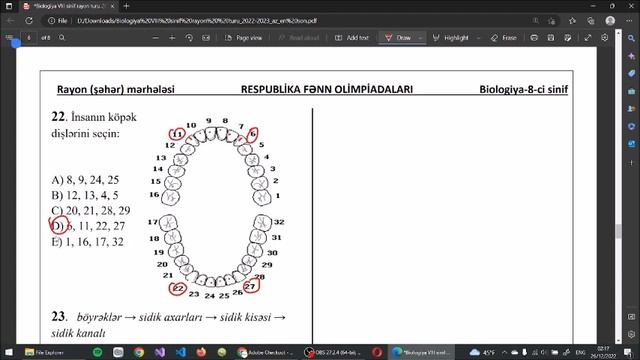Show hidden system tray icons
This screenshot has width=640, height=360.
pyautogui.click(x=504, y=352)
